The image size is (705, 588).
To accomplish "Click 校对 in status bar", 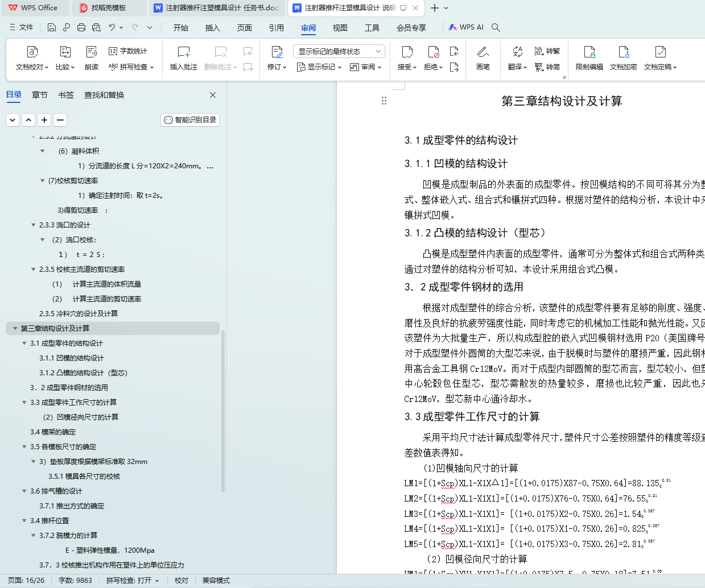I will point(182,581).
